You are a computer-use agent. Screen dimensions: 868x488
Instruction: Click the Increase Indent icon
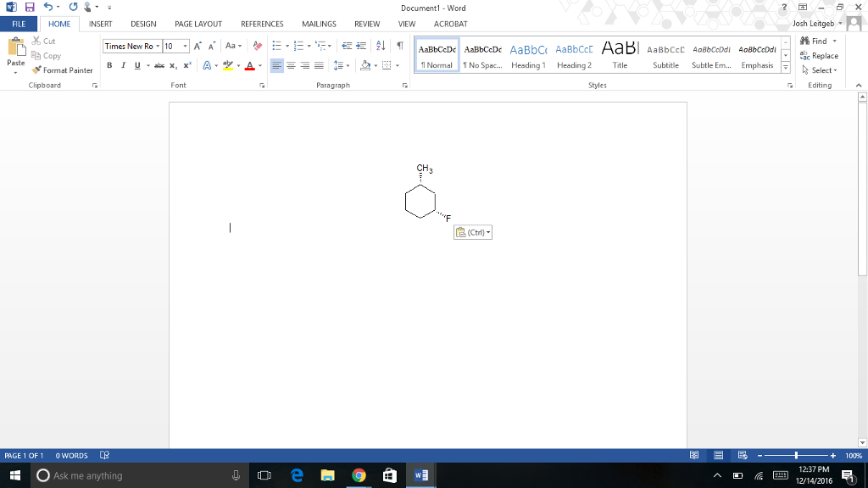362,46
